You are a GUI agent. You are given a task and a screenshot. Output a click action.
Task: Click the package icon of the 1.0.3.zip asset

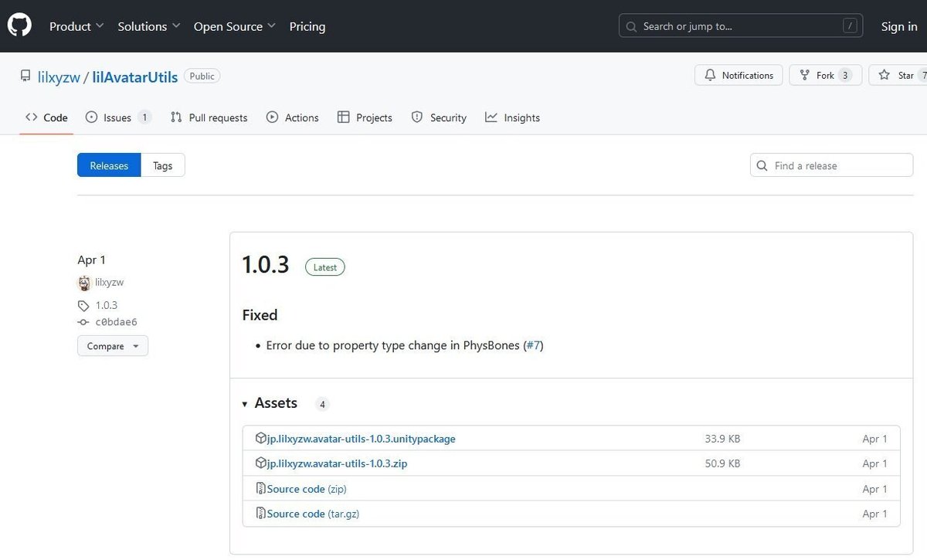coord(260,463)
